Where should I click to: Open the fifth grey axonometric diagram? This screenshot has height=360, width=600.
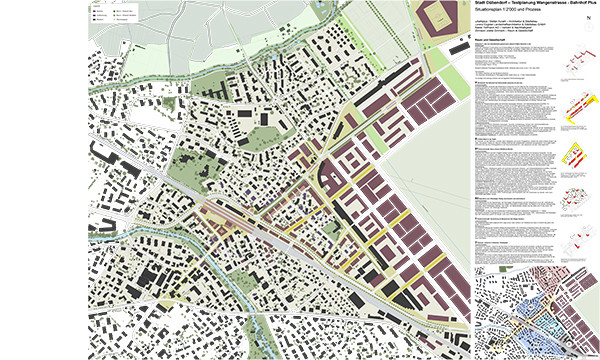pyautogui.click(x=579, y=239)
